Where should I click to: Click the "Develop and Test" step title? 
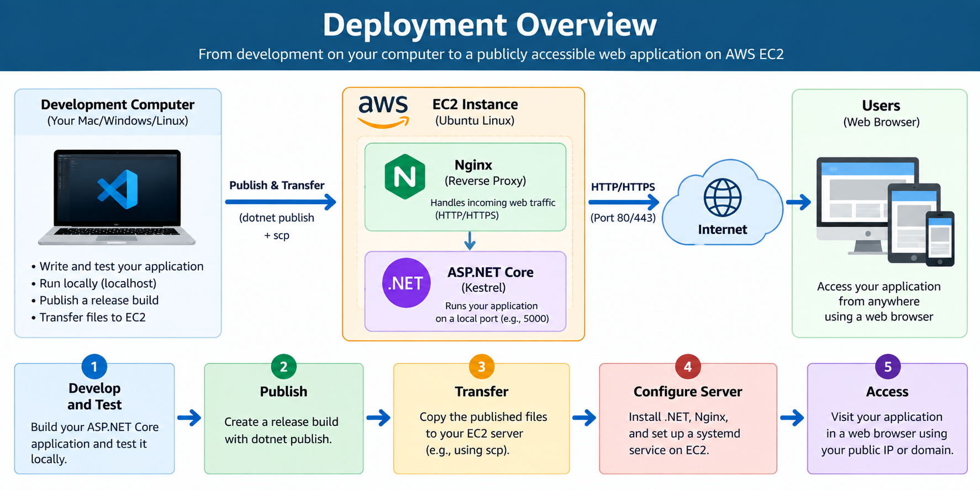coord(94,397)
